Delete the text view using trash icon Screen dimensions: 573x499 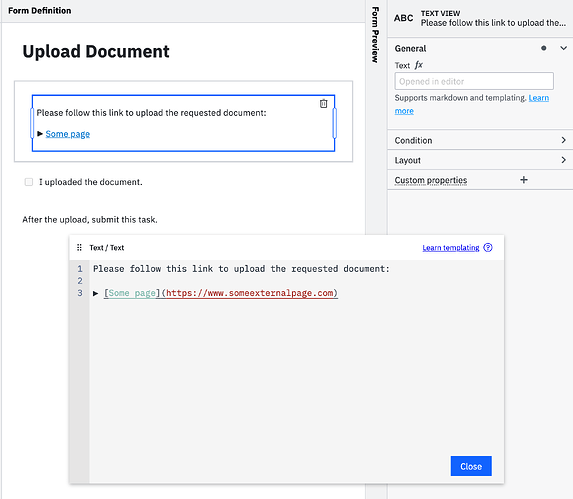[323, 104]
